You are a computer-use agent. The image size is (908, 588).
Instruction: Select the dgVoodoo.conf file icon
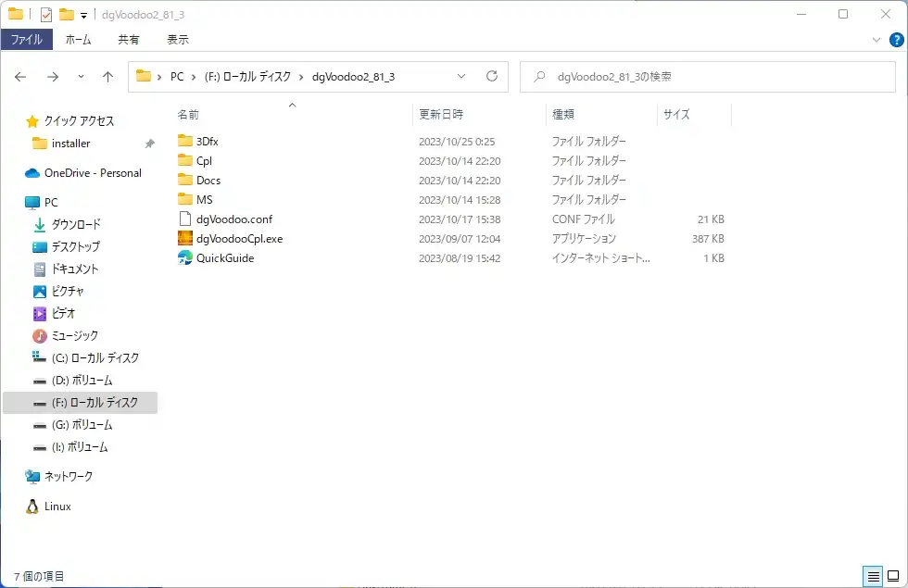185,219
